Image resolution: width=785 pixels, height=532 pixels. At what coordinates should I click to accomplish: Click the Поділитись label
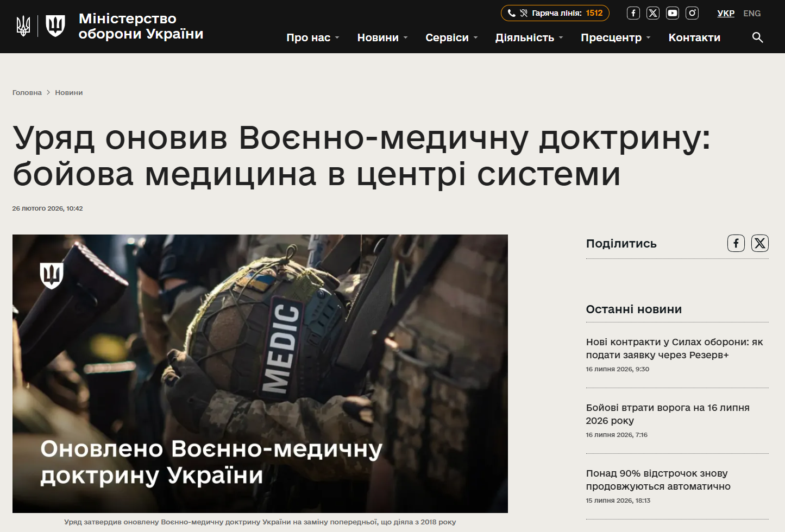click(x=621, y=244)
